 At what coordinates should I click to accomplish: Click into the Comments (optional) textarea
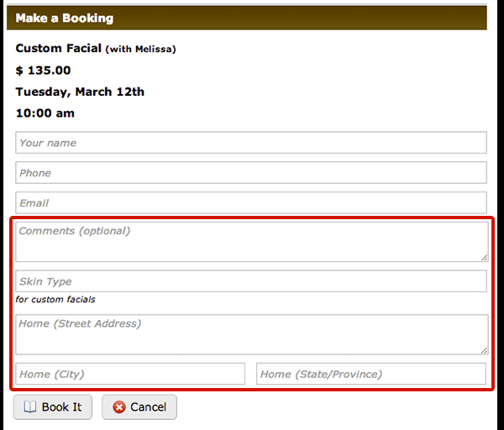click(x=252, y=242)
